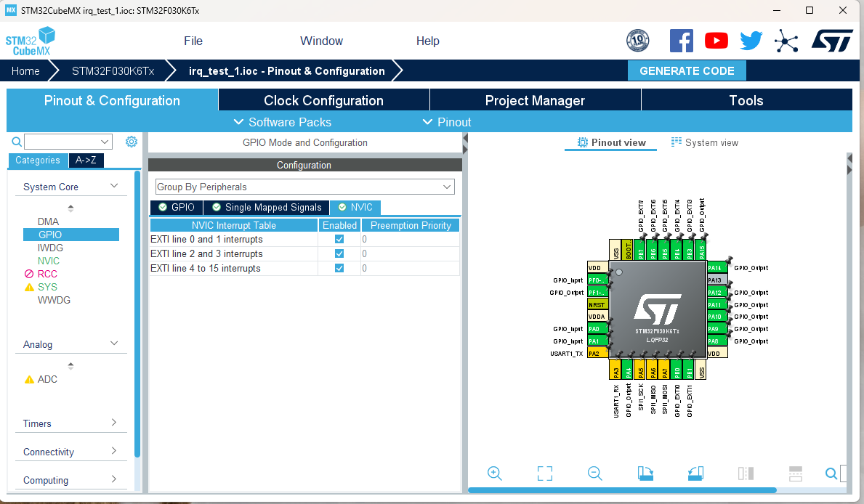Select RCC in the System Core list

[47, 274]
